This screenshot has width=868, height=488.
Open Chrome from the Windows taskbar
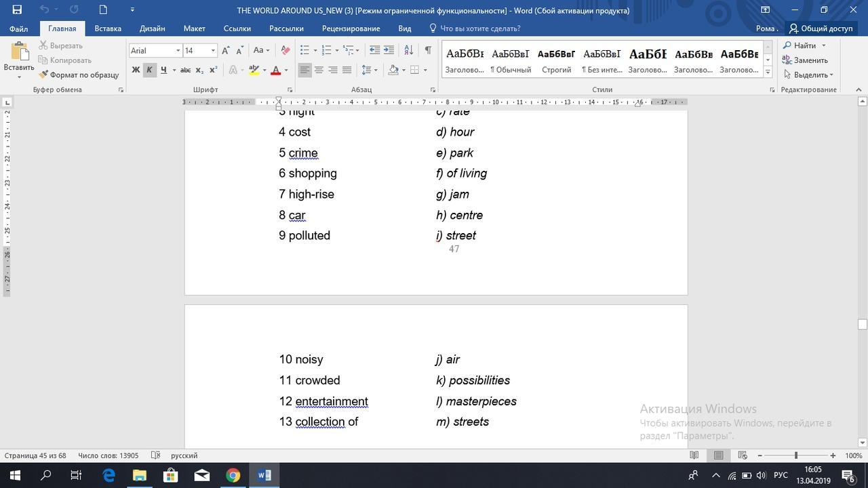[x=233, y=475]
